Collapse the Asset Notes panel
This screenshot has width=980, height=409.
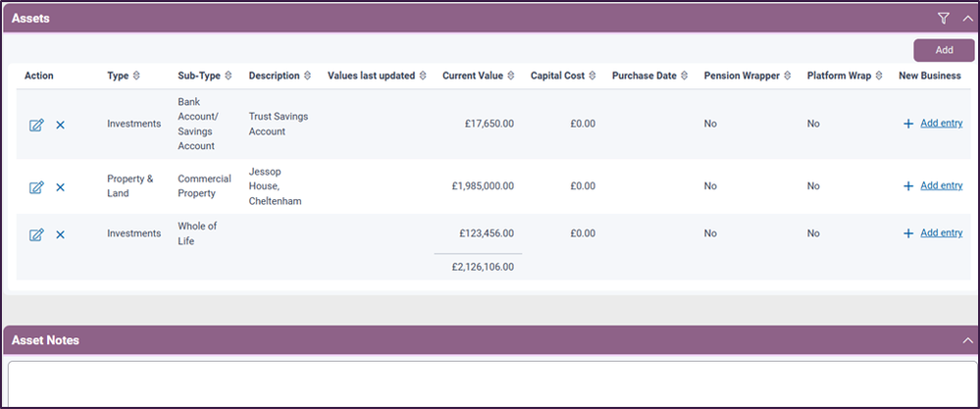point(966,339)
